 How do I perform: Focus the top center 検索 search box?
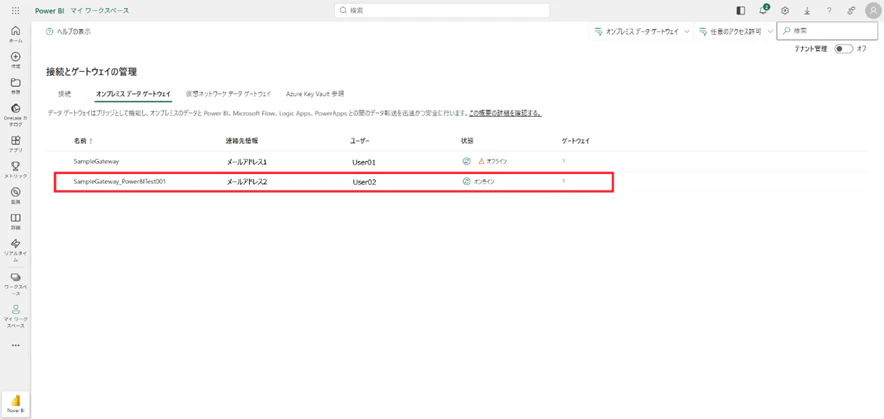pos(441,11)
